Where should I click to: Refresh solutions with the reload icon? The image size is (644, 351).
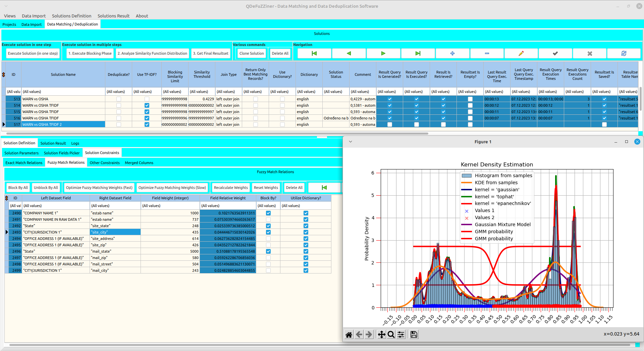624,53
